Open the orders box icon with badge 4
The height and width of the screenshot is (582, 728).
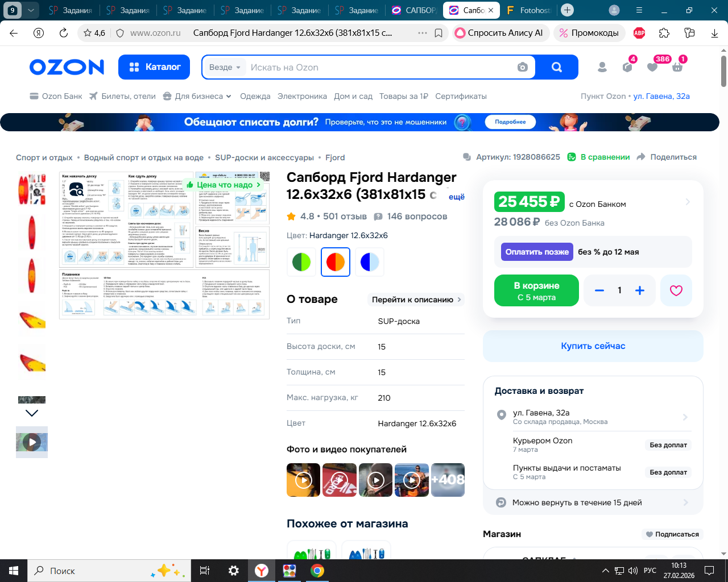pyautogui.click(x=627, y=67)
